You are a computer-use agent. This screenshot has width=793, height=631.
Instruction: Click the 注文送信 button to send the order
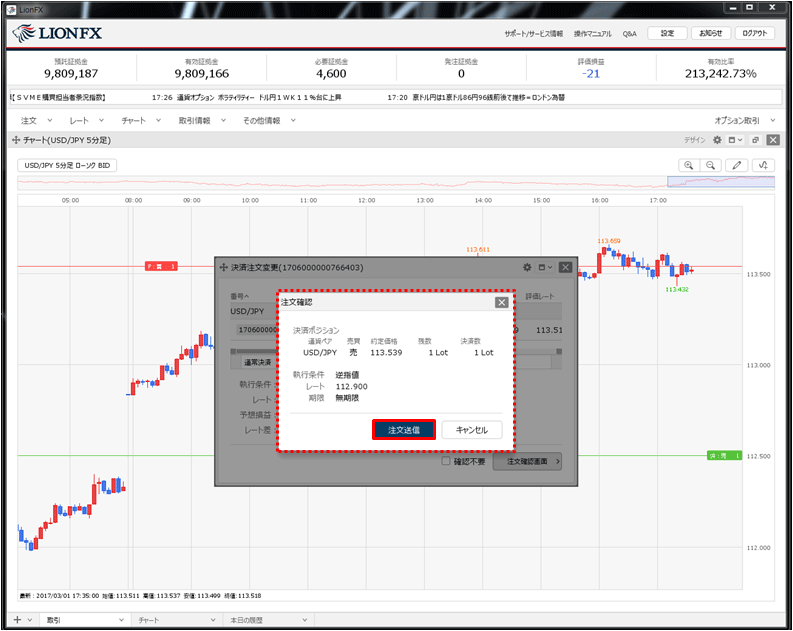coord(404,430)
